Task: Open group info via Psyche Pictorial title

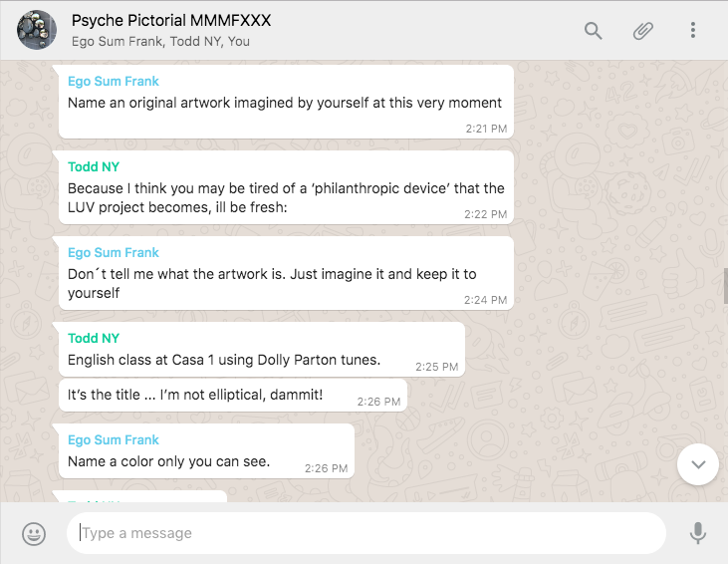Action: click(170, 21)
